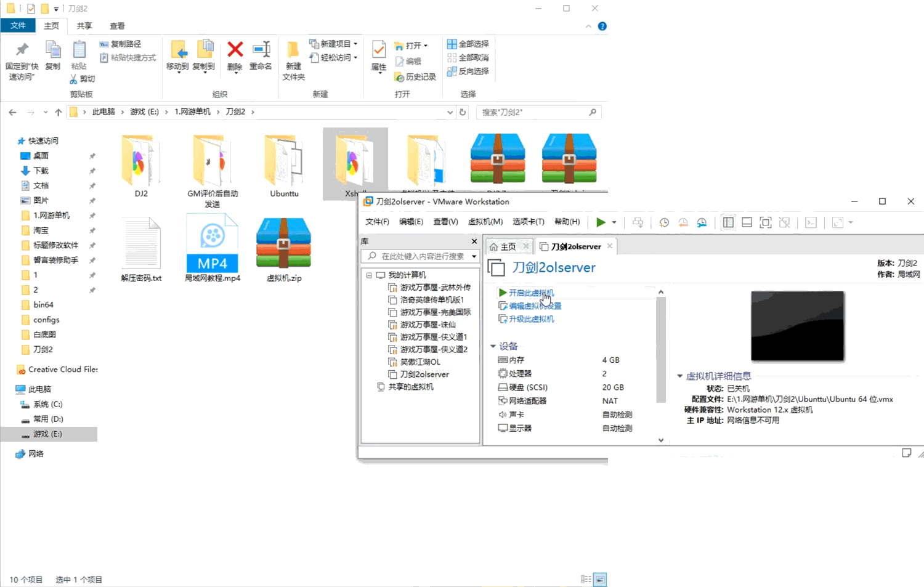Click the Explorer refresh icon beside address bar
Screen dimensions: 924x587
point(463,112)
